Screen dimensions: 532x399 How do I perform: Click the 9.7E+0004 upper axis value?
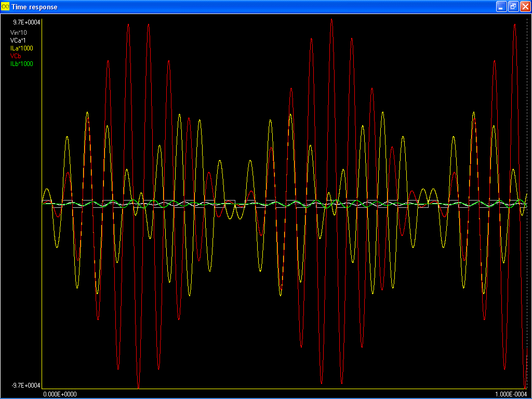click(x=26, y=22)
